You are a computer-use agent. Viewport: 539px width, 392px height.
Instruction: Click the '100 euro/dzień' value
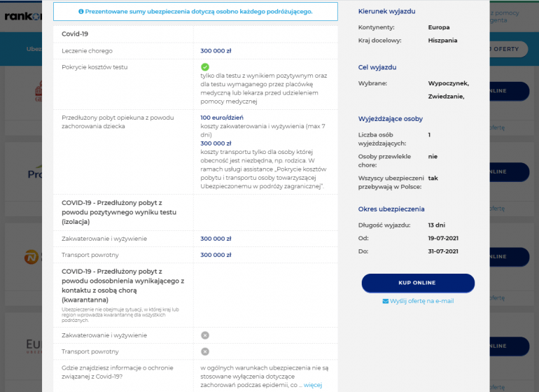[x=222, y=118]
